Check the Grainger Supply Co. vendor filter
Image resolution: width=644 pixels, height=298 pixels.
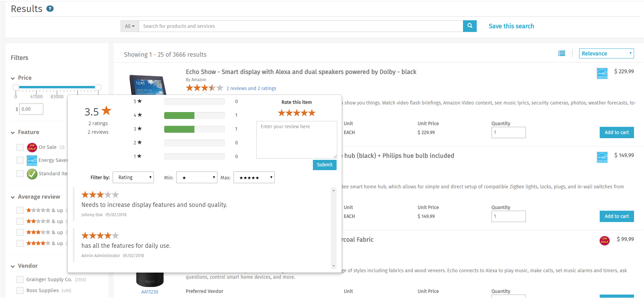(x=20, y=279)
